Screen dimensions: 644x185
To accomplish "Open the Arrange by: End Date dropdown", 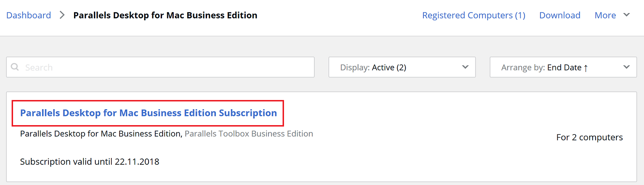I will coord(563,67).
